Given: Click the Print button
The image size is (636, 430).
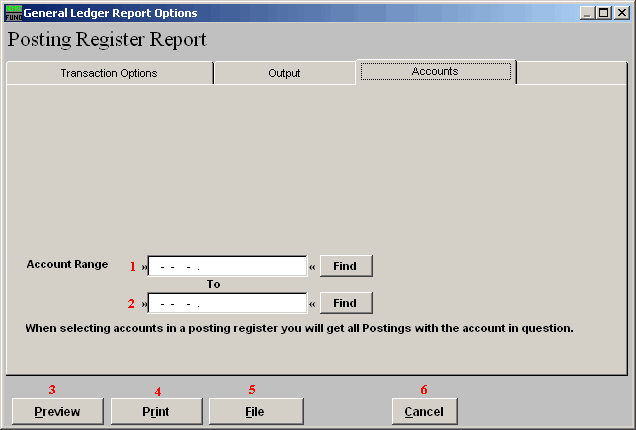Looking at the screenshot, I should (x=156, y=411).
